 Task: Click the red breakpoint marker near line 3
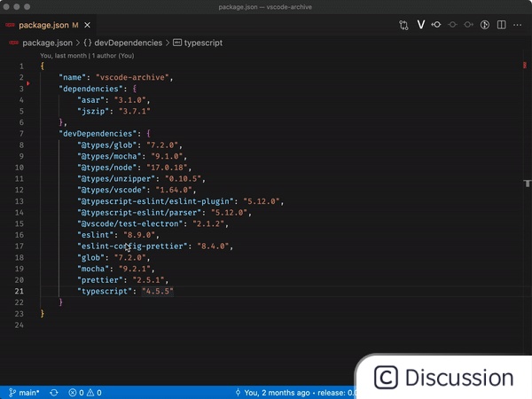coord(28,83)
